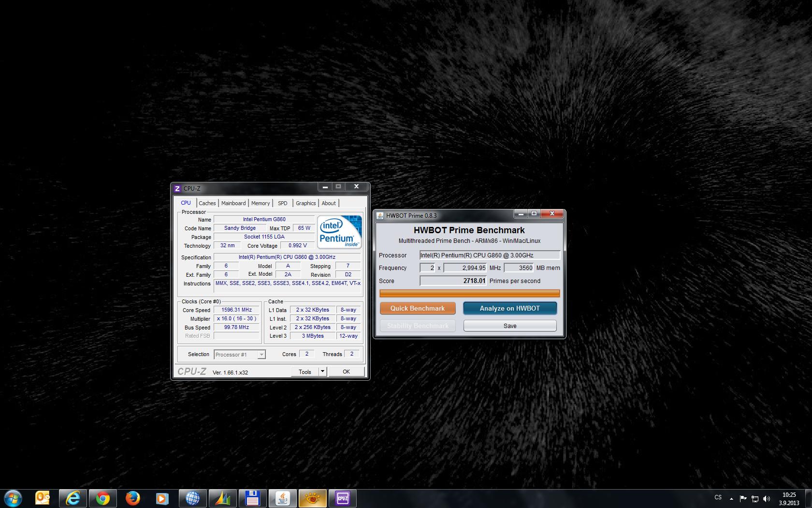Viewport: 812px width, 508px height.
Task: Minimize the CPU-Z window
Action: pyautogui.click(x=325, y=187)
